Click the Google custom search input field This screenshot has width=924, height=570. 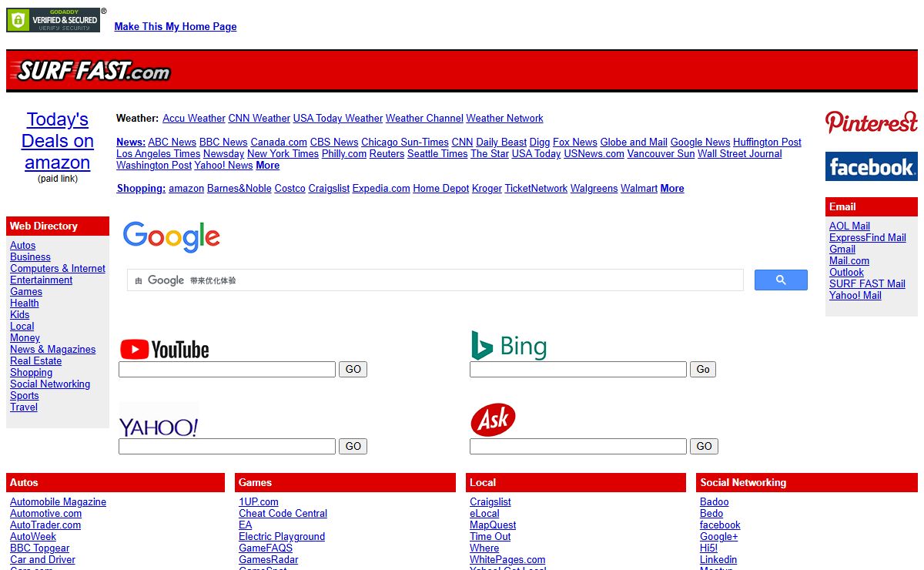(435, 280)
